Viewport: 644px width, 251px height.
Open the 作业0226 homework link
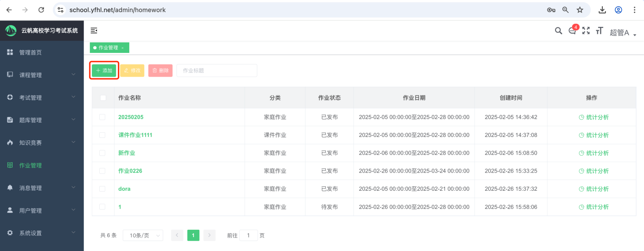coord(130,171)
